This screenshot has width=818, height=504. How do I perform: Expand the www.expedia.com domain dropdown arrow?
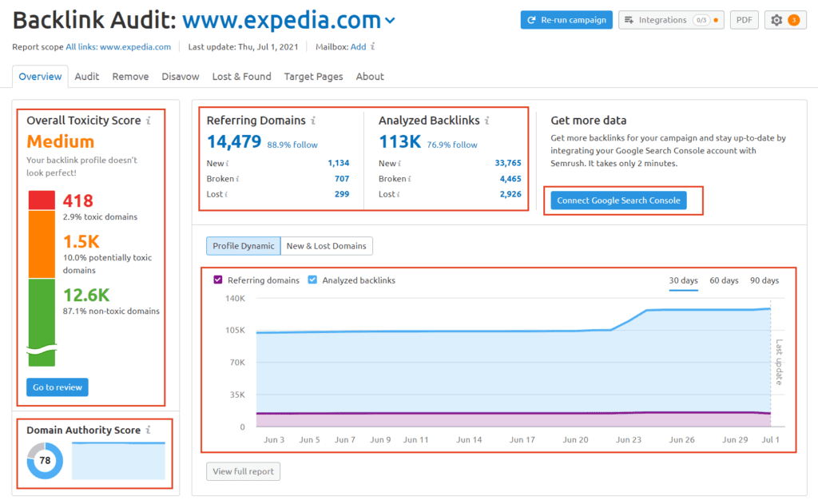point(390,21)
